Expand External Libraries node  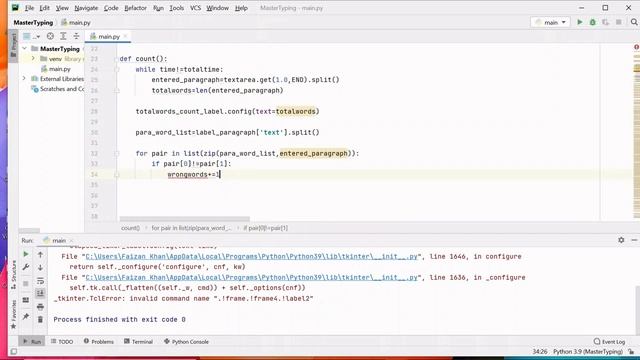coord(24,78)
